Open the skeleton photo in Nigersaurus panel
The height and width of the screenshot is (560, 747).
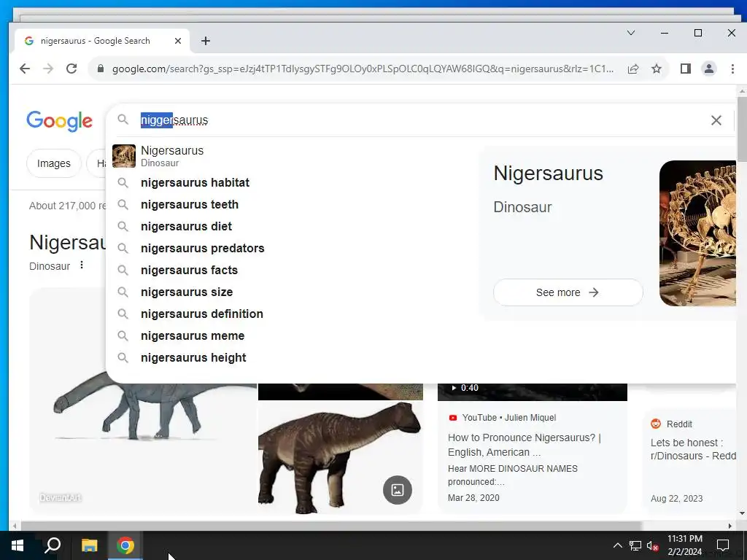tap(698, 233)
